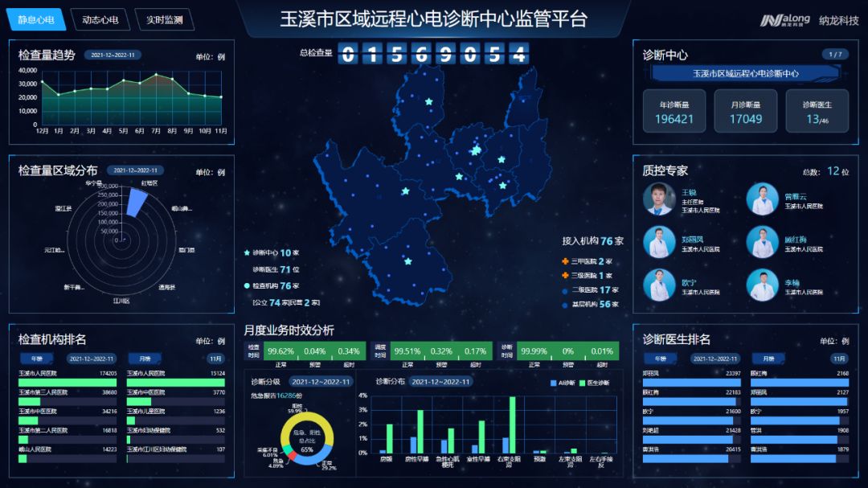868x488 pixels.
Task: Click the teal 采集不良 donut segment
Action: point(285,448)
